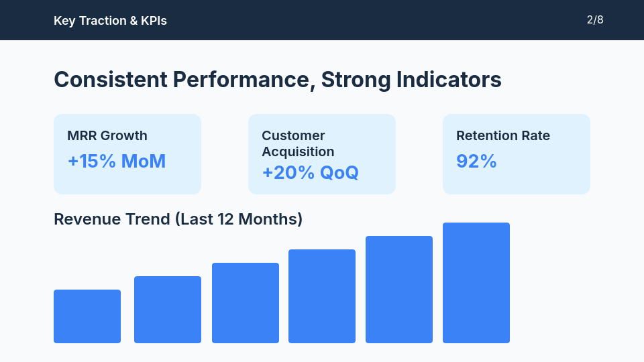The height and width of the screenshot is (362, 644).
Task: Click the third bar in the revenue chart
Action: (x=246, y=303)
